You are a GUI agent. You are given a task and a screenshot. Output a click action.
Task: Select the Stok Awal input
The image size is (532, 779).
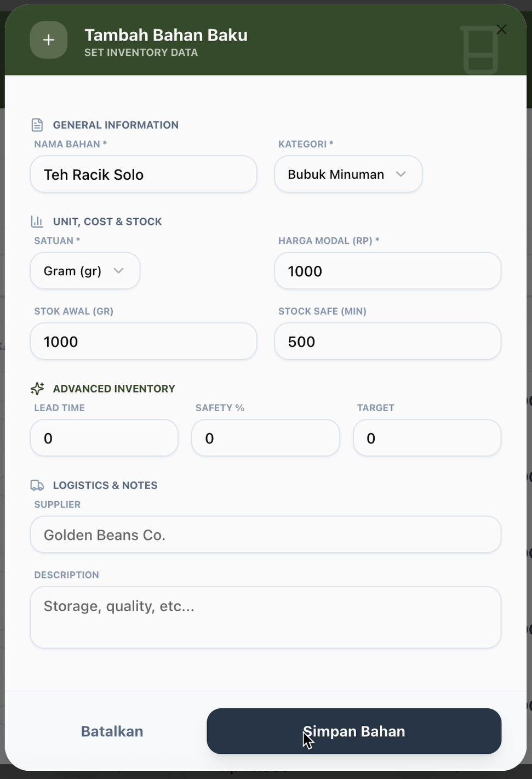[144, 342]
